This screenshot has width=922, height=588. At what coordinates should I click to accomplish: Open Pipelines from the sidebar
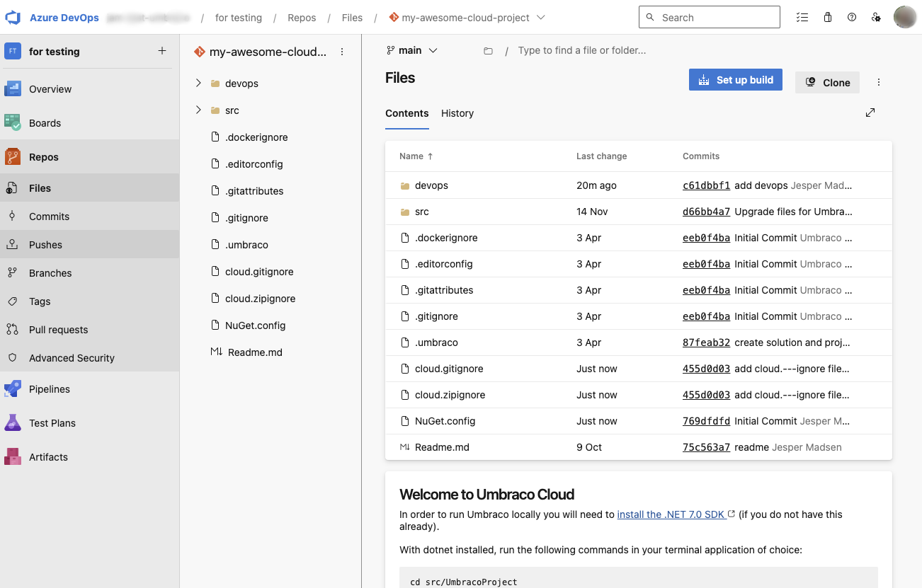tap(49, 389)
